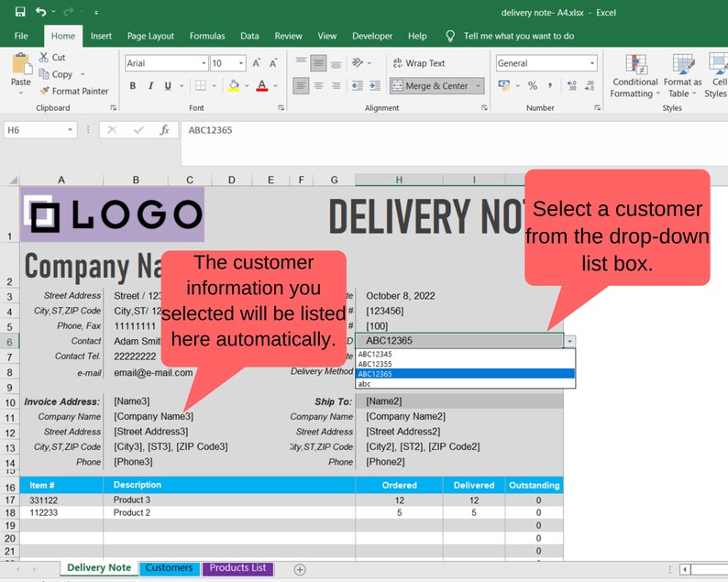The image size is (728, 582).
Task: Choose ABC12355 from the dropdown list
Action: point(465,364)
